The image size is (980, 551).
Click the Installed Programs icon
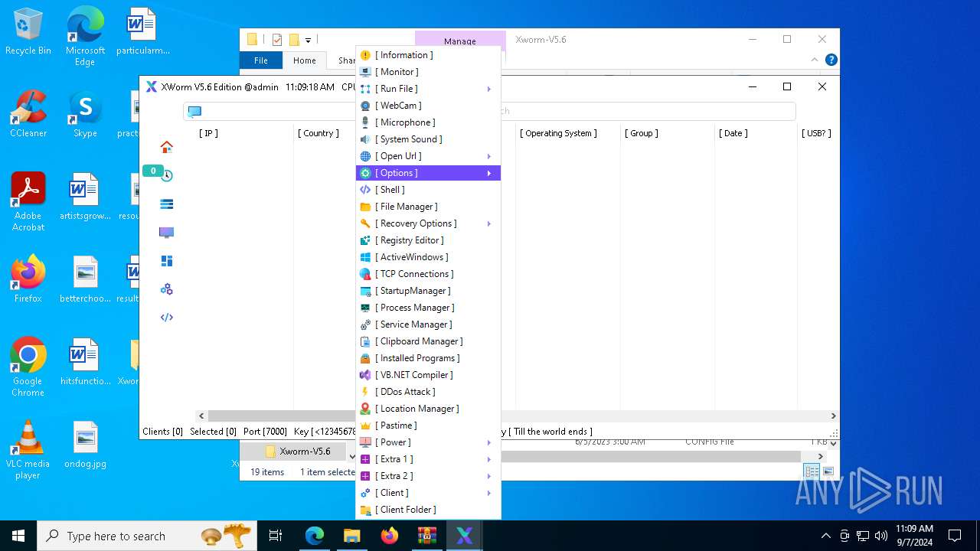pyautogui.click(x=365, y=358)
